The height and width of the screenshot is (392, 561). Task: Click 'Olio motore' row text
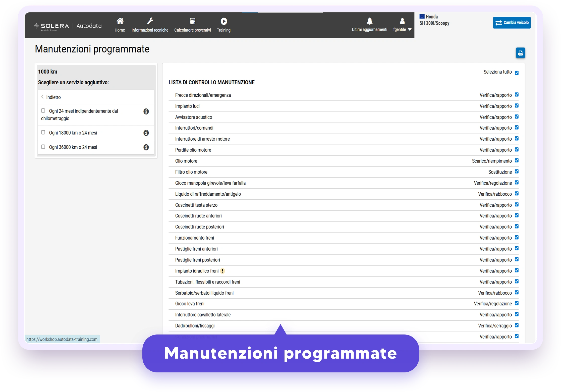click(186, 161)
